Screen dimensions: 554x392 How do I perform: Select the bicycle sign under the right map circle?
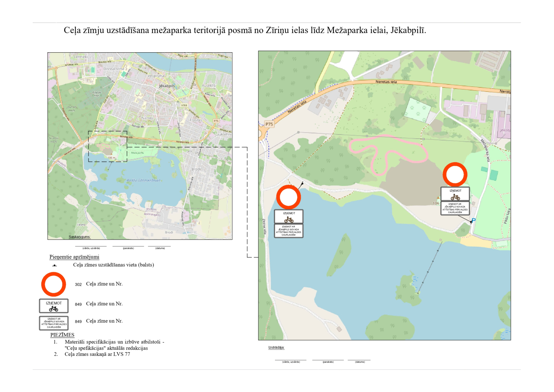pos(455,194)
